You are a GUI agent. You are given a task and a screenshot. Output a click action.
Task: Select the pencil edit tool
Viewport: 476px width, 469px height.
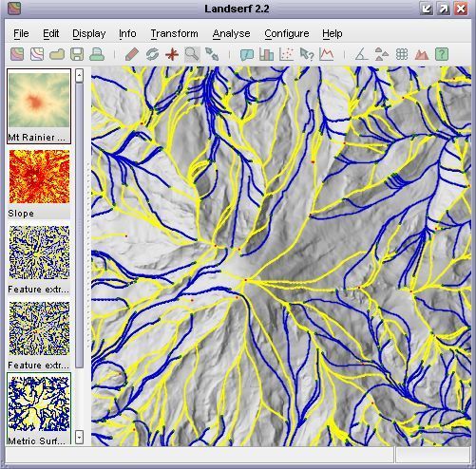(132, 54)
